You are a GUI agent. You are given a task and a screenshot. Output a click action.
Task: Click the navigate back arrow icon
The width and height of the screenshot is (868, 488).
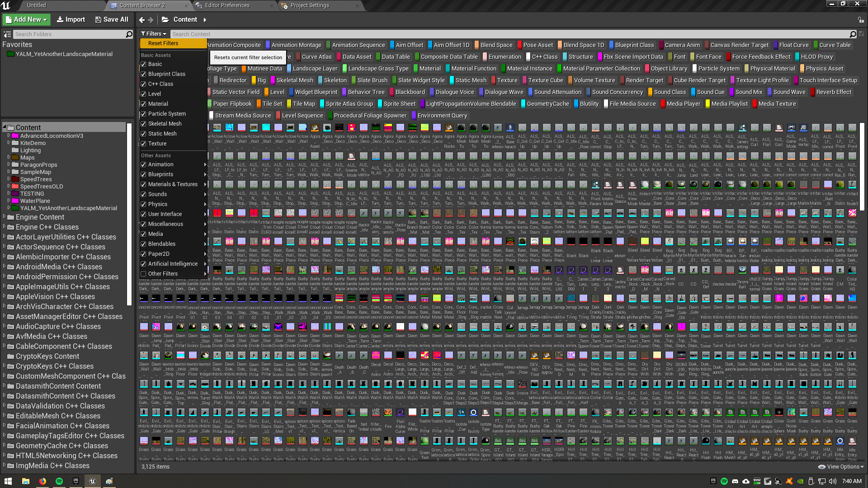pyautogui.click(x=142, y=20)
